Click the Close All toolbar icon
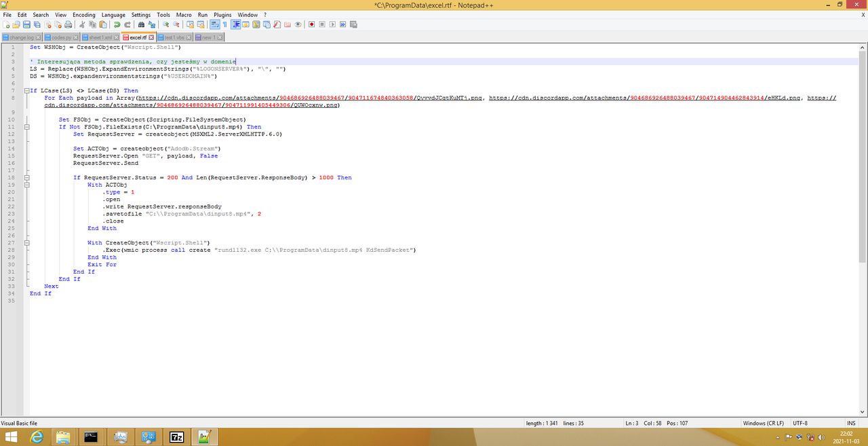Viewport: 868px width, 446px height. (58, 24)
